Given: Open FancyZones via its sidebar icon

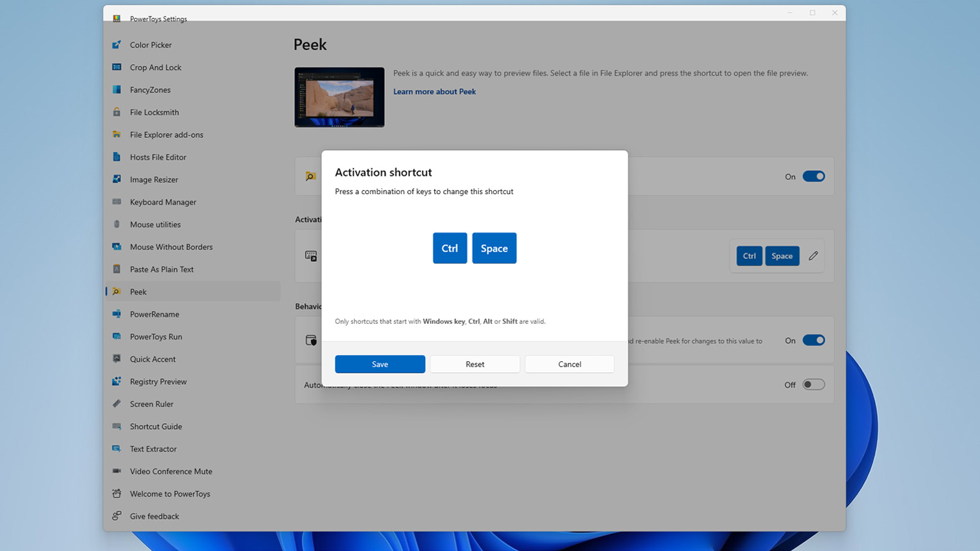Looking at the screenshot, I should [x=116, y=90].
